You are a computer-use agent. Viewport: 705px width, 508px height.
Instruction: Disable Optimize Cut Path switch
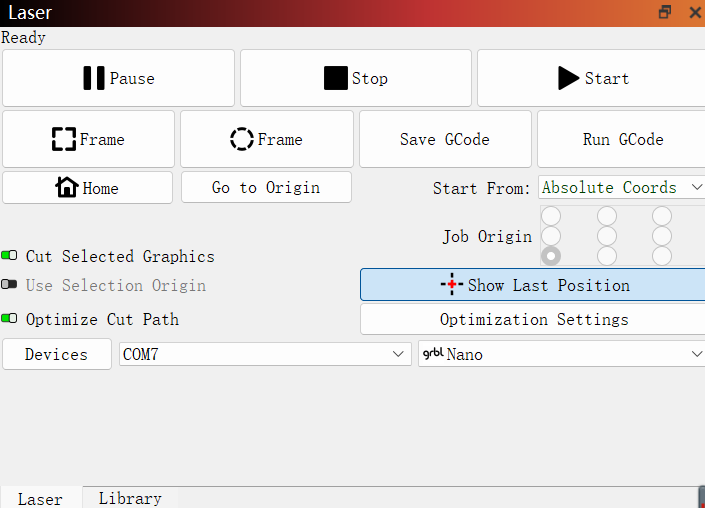(10, 319)
